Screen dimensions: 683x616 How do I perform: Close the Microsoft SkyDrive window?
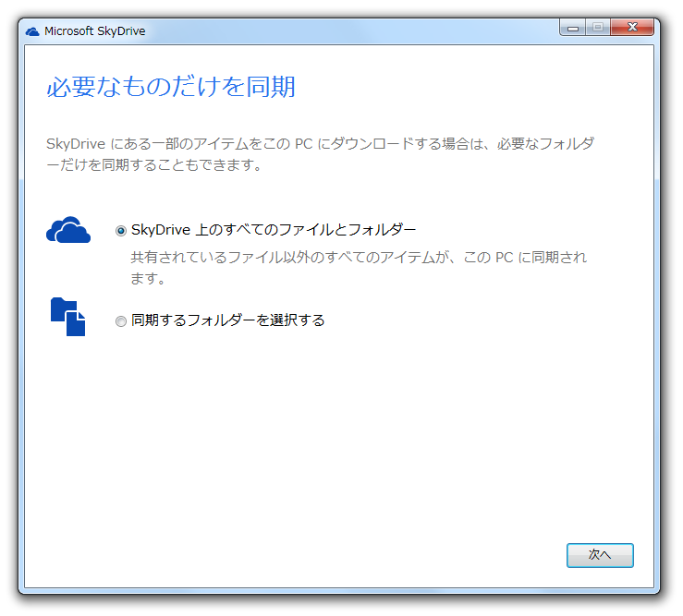632,28
